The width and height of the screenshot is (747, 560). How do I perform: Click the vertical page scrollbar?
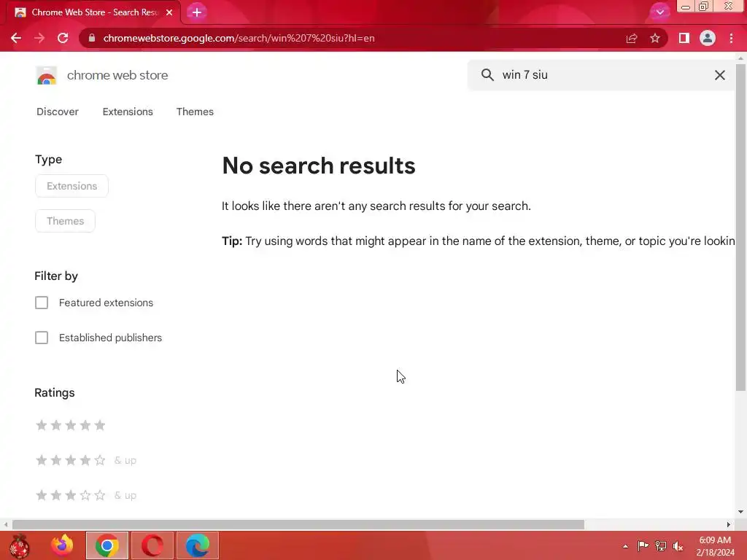click(740, 227)
